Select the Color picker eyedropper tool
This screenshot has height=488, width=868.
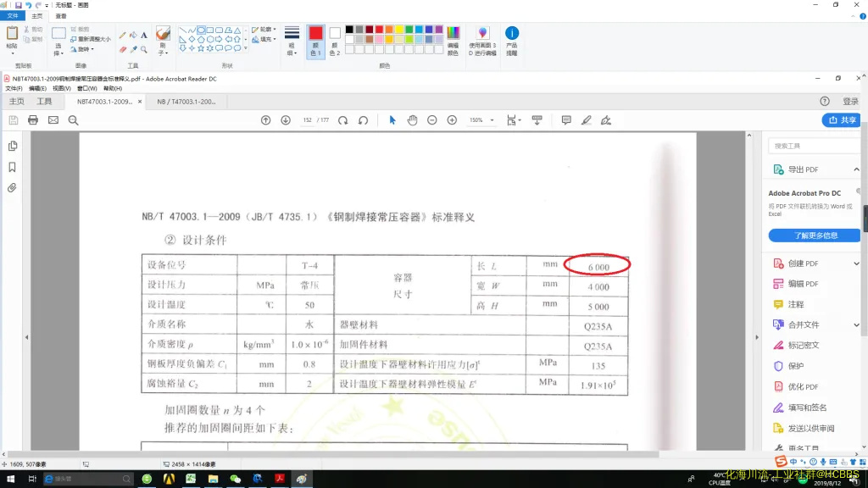tap(133, 49)
